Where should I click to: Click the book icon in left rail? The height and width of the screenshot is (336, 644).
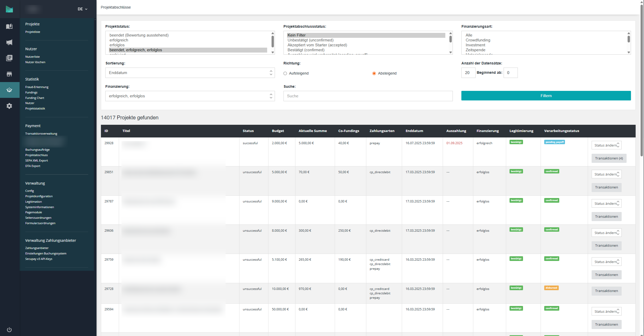[9, 26]
